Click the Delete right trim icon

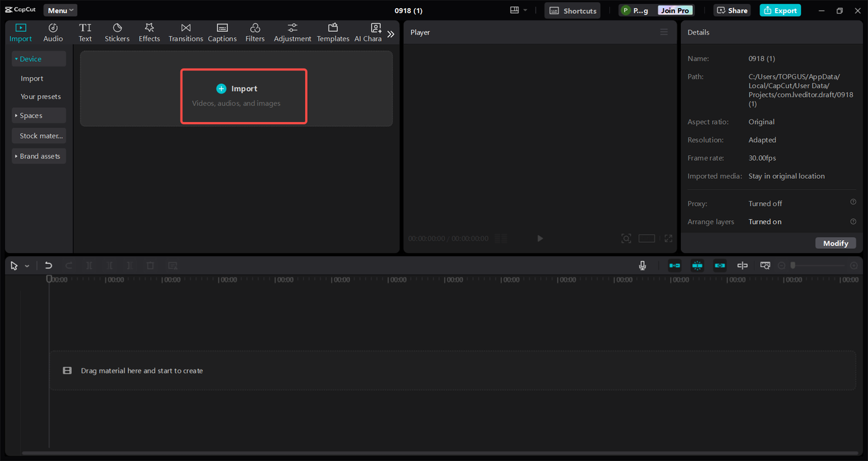(130, 266)
